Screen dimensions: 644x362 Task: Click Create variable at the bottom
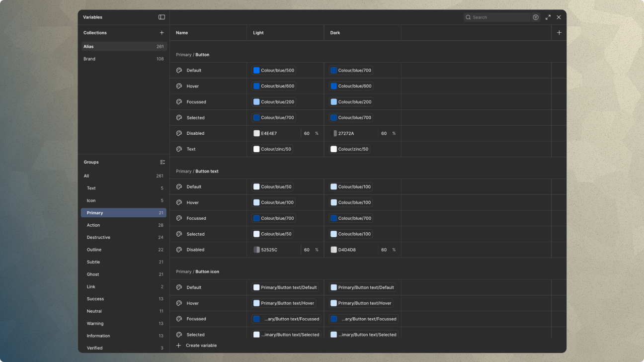coord(197,345)
